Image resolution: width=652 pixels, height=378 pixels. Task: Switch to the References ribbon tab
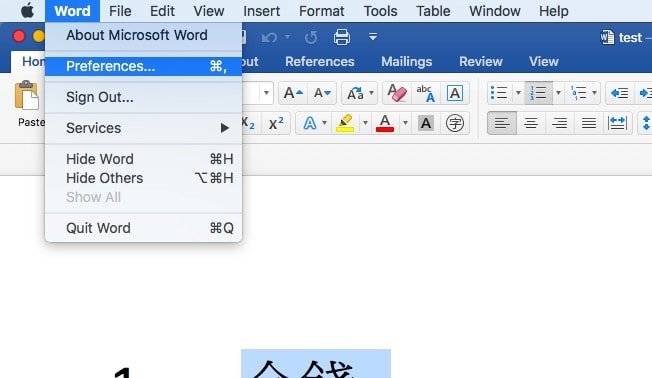pos(320,62)
